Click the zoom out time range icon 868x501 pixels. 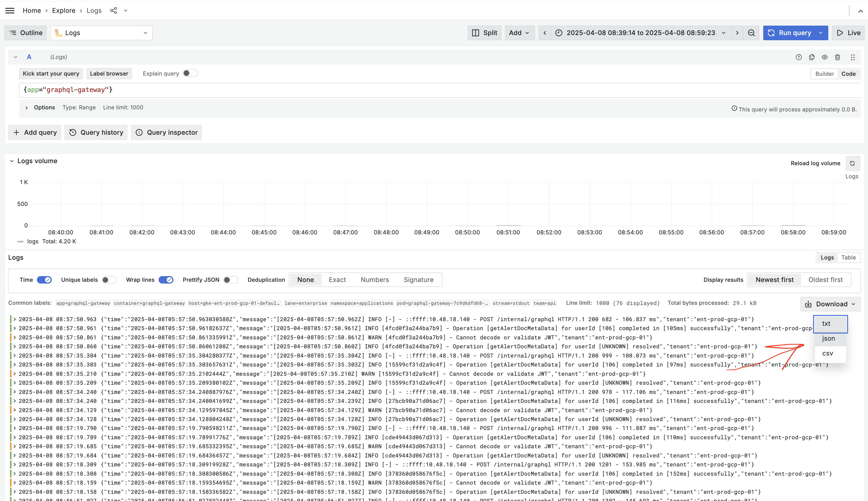[x=751, y=33]
